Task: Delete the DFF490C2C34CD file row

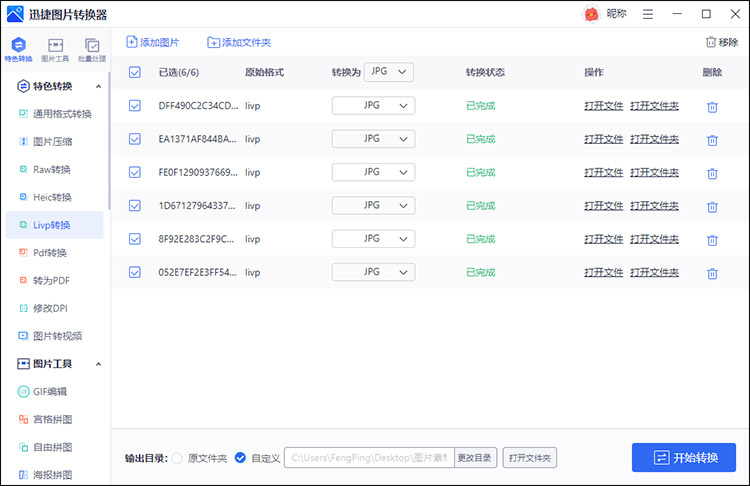Action: tap(712, 107)
